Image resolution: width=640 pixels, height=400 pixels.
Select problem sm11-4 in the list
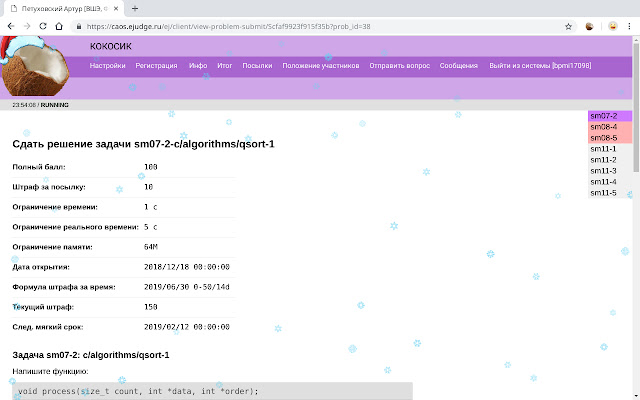coord(610,182)
